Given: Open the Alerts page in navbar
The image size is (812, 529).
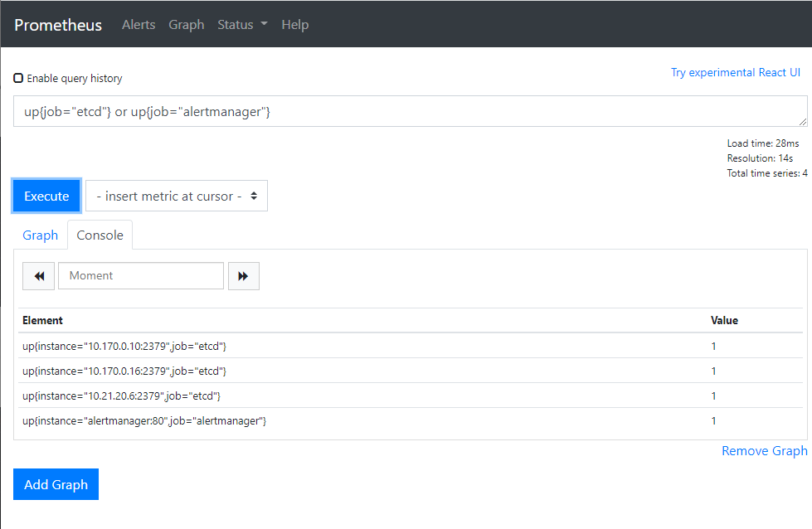Looking at the screenshot, I should [139, 25].
